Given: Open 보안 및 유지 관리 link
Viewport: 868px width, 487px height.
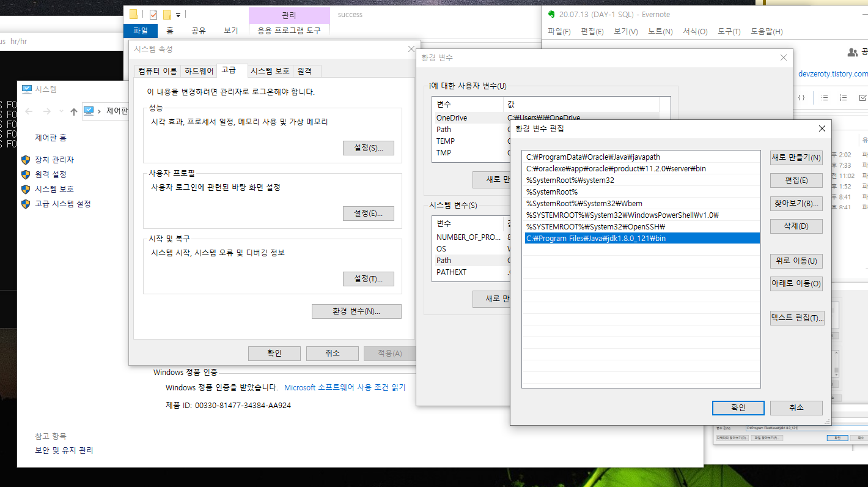Looking at the screenshot, I should pyautogui.click(x=64, y=450).
